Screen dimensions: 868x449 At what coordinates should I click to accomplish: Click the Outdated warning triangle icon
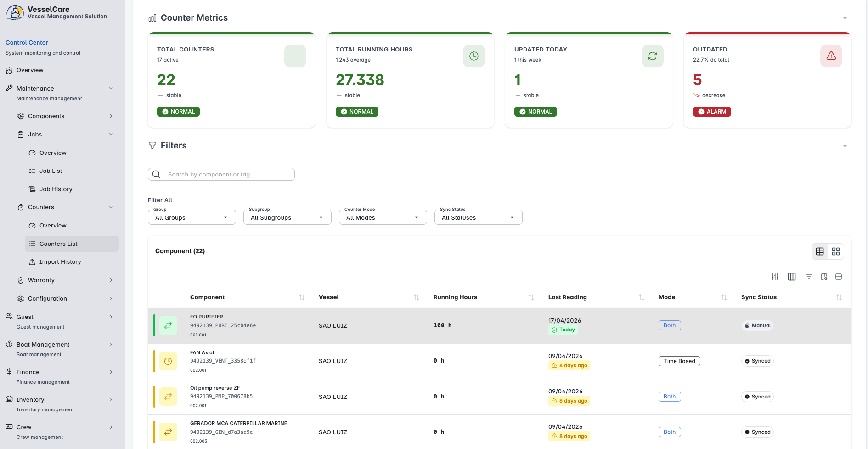[831, 56]
